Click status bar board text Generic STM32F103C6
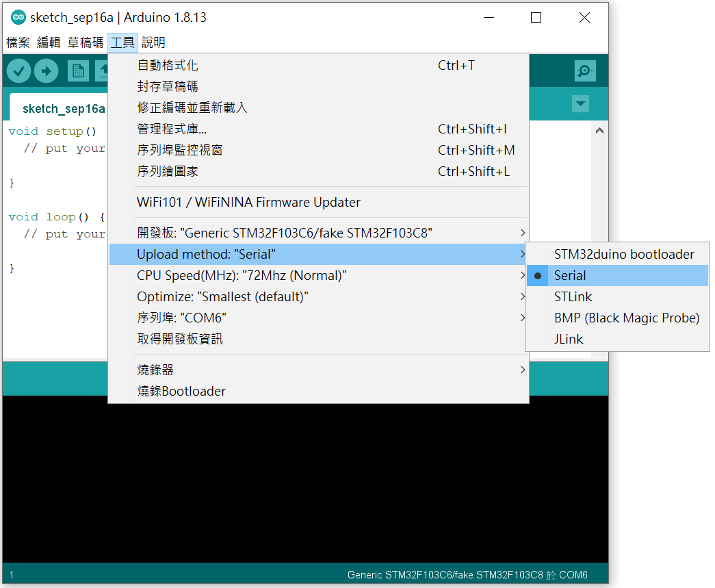This screenshot has height=588, width=715. pos(467,575)
